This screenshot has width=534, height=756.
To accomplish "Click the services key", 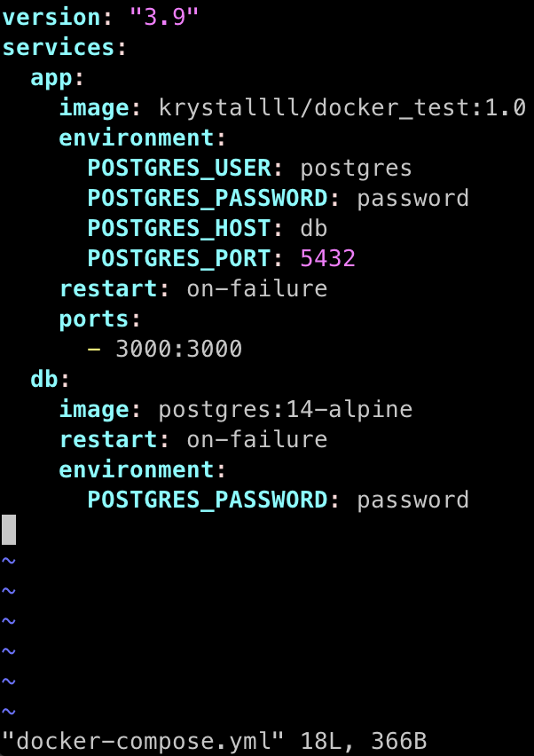I will click(x=58, y=48).
